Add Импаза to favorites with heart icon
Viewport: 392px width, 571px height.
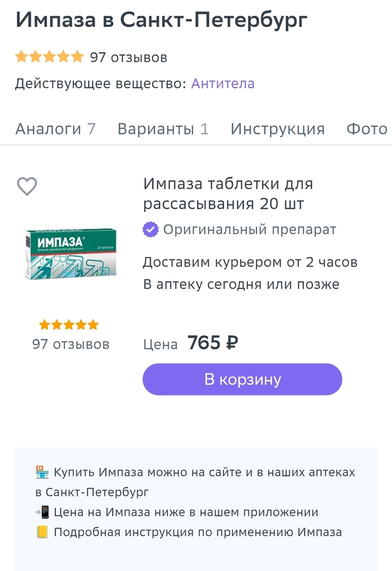(x=27, y=186)
